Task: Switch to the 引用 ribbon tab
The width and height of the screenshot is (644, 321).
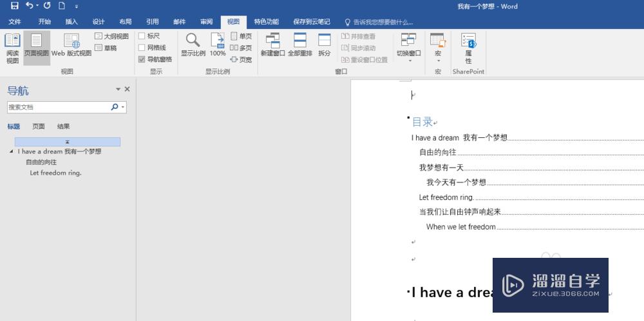Action: [x=153, y=22]
